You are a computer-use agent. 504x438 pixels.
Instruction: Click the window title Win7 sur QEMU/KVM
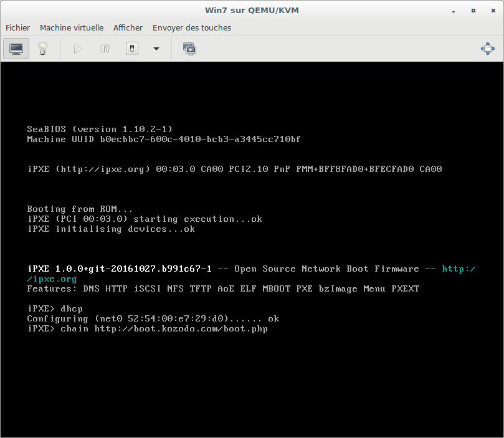252,10
